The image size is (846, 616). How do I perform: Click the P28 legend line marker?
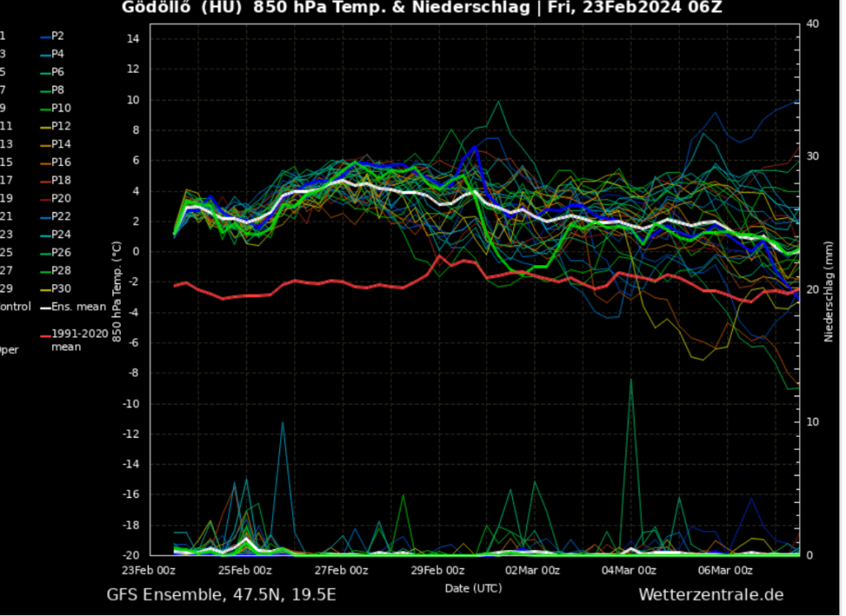pos(45,271)
